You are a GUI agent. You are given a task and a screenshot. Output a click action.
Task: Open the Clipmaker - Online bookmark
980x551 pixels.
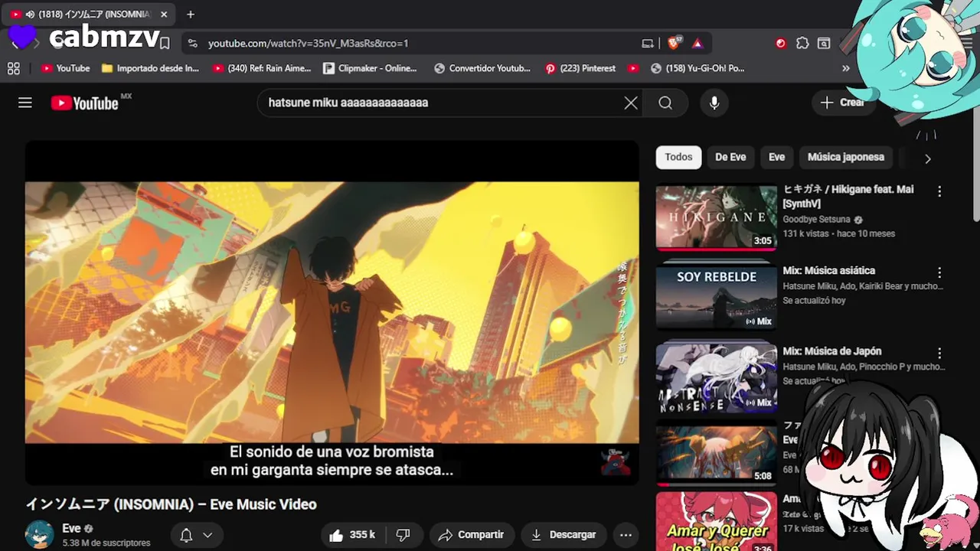click(370, 68)
